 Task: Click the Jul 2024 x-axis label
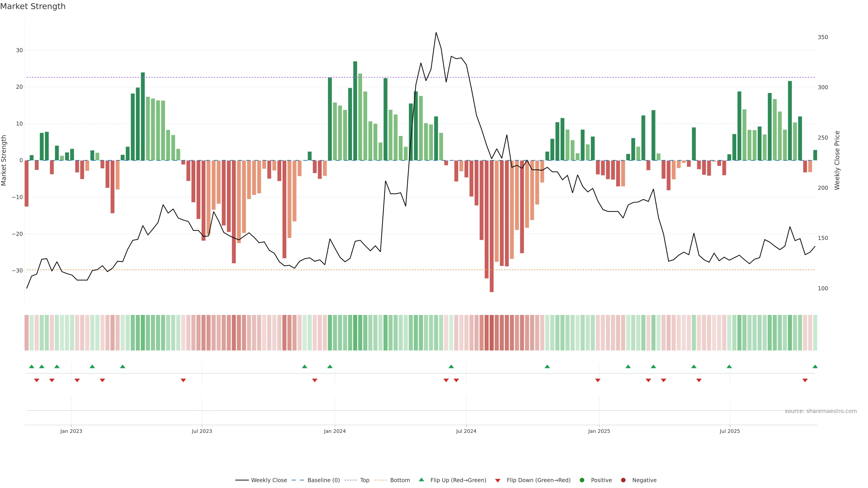coord(466,431)
